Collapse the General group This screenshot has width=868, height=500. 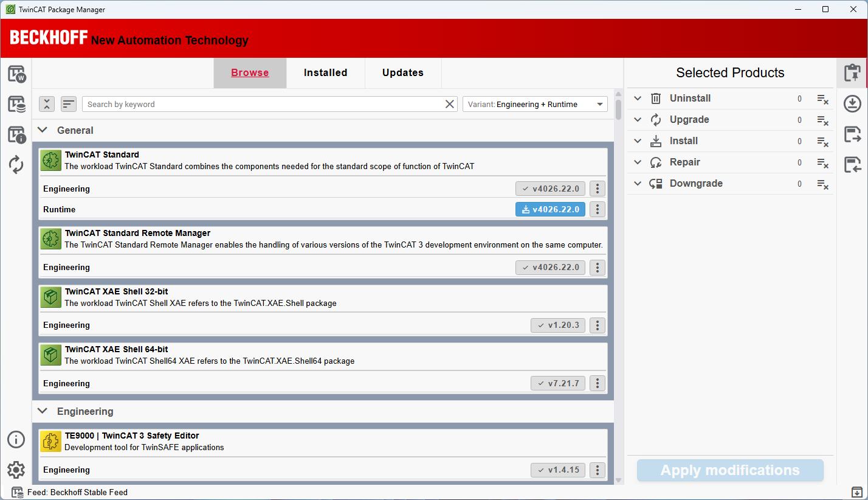point(43,130)
